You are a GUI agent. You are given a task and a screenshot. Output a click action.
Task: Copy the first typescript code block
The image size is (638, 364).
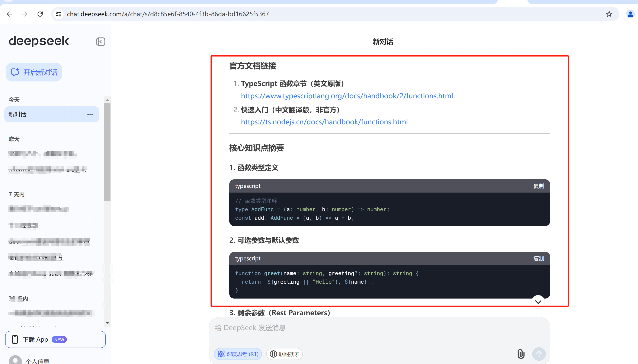point(539,186)
